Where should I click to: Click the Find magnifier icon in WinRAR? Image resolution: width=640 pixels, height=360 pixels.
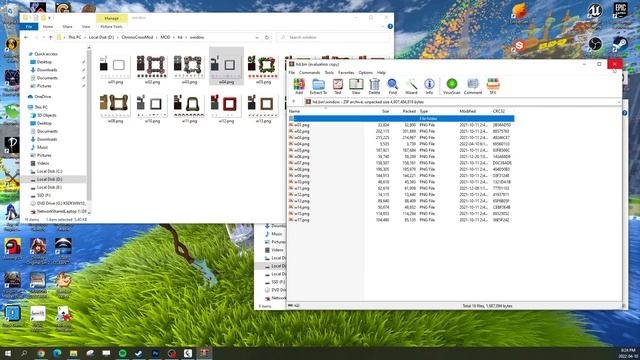point(392,86)
